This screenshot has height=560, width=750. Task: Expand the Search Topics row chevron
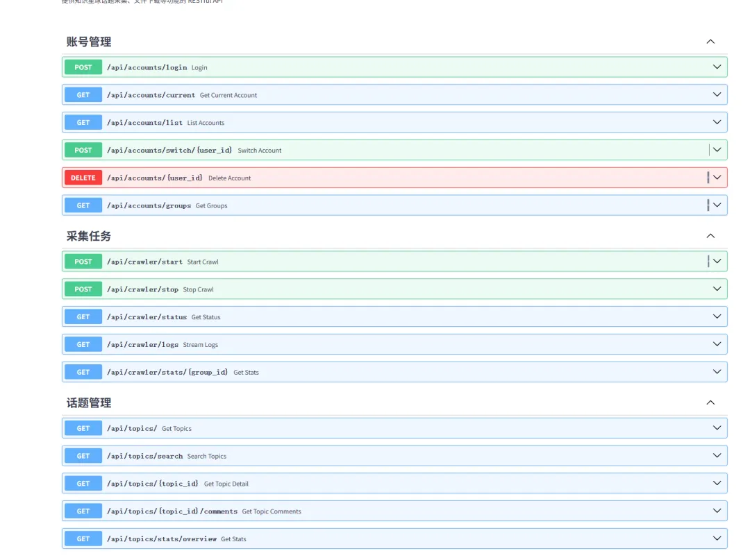(x=717, y=456)
